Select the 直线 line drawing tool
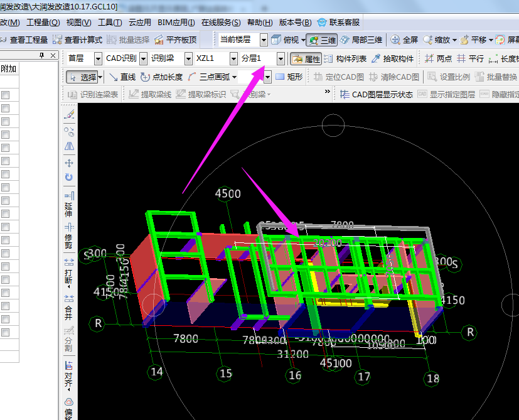The image size is (519, 420). (x=122, y=77)
